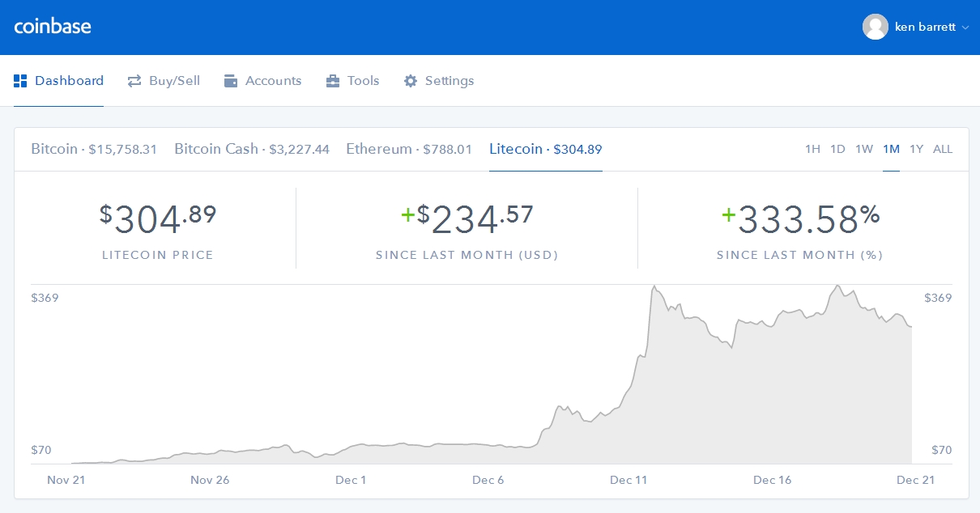Click the Dec 11 axis label

628,480
